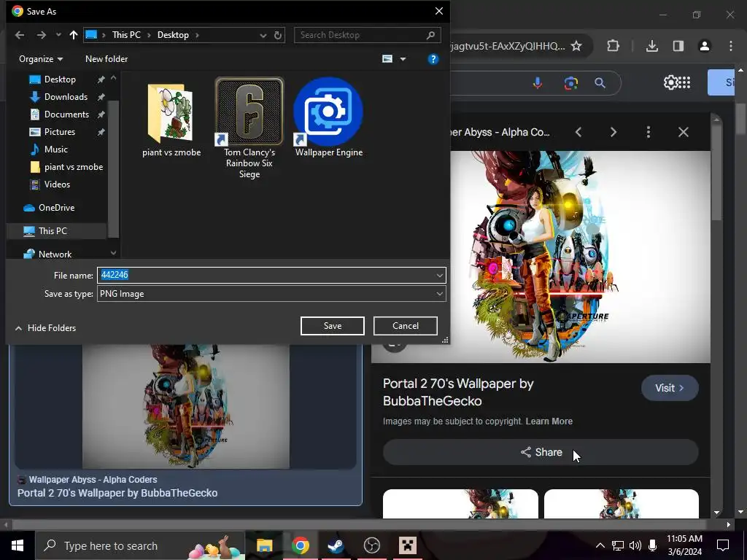This screenshot has height=560, width=747.
Task: Open Google quick settings gear
Action: 670,82
